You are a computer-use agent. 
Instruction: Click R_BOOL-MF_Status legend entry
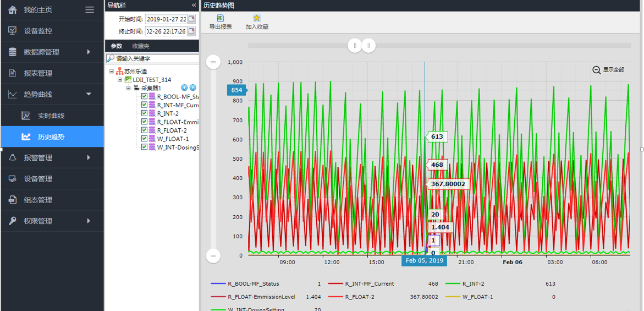pos(266,284)
